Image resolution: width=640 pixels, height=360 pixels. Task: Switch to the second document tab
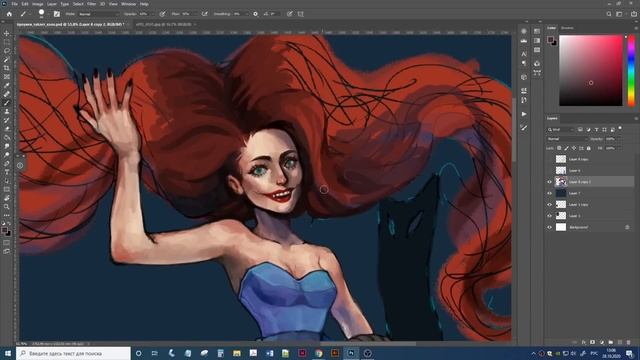point(163,24)
